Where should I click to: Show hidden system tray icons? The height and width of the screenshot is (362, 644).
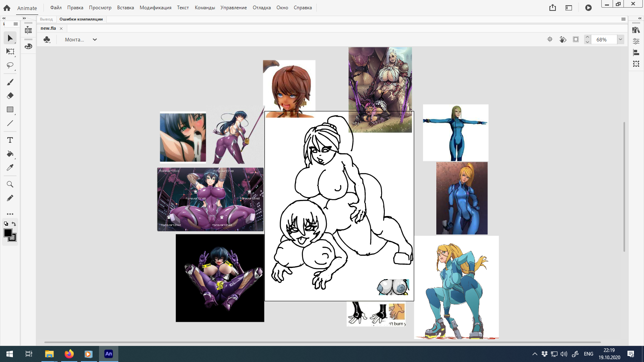(535, 354)
